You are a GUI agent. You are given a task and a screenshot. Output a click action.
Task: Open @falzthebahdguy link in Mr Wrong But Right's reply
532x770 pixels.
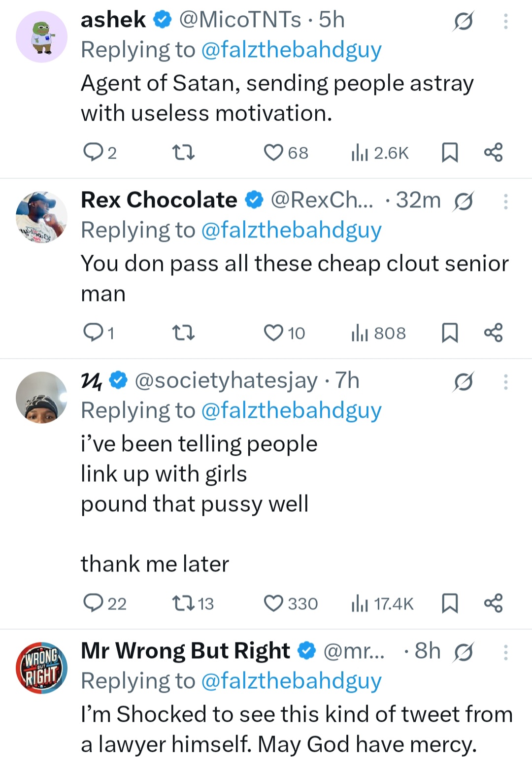291,681
